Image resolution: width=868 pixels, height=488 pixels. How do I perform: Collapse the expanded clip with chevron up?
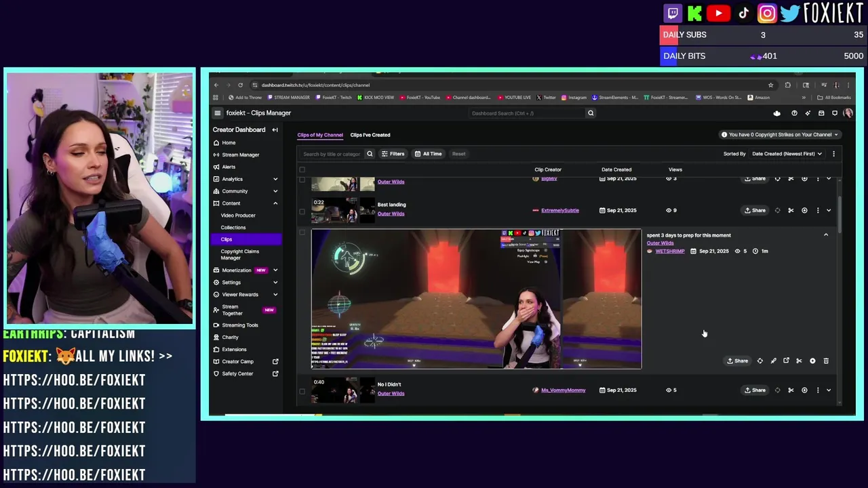[x=826, y=235]
